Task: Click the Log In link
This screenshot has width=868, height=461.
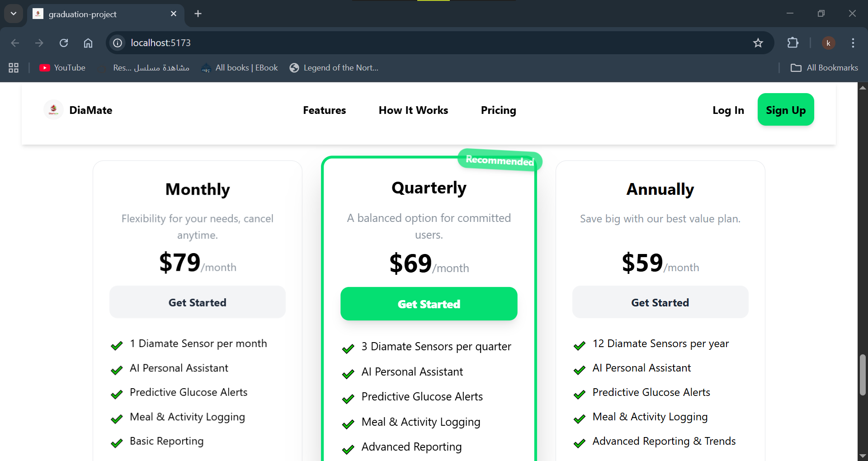Action: tap(728, 110)
